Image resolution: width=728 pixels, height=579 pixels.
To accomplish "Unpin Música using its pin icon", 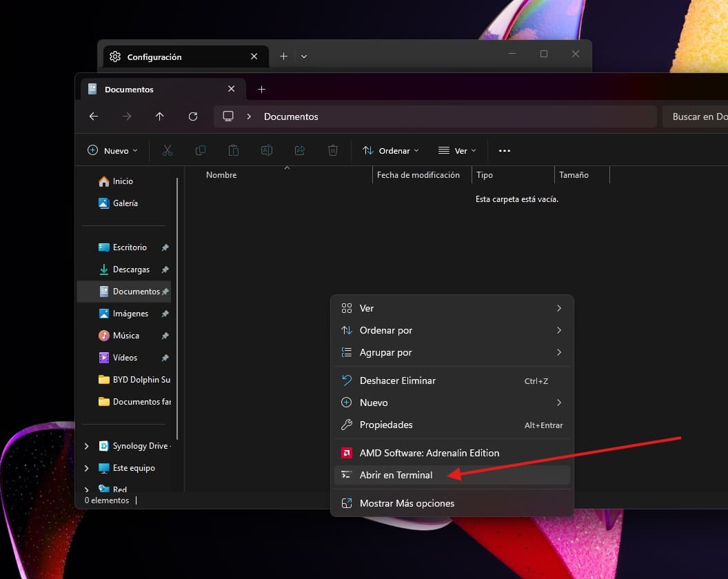I will point(165,336).
